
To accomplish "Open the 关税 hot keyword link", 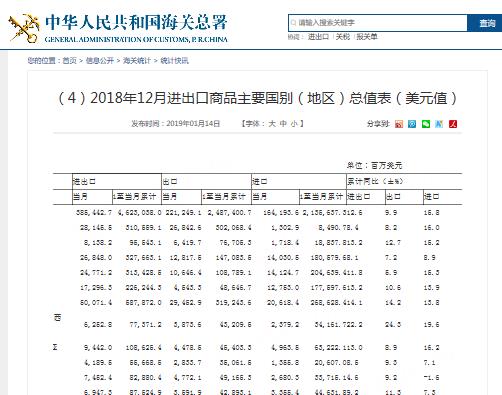I will tap(342, 37).
